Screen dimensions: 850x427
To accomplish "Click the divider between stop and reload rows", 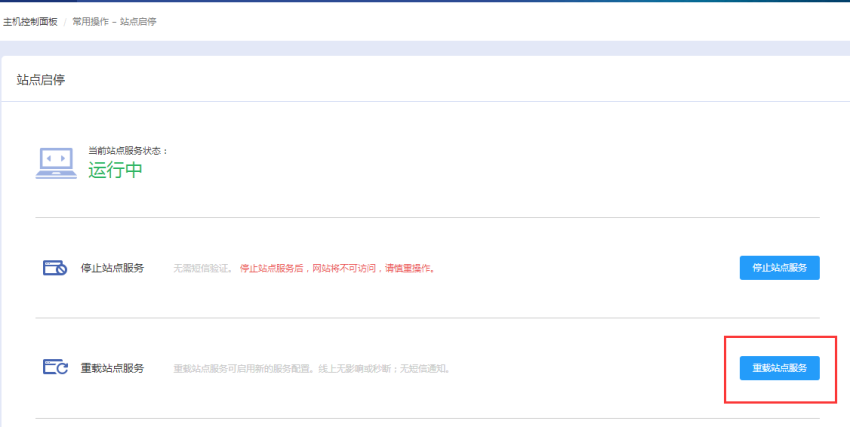I will point(427,318).
